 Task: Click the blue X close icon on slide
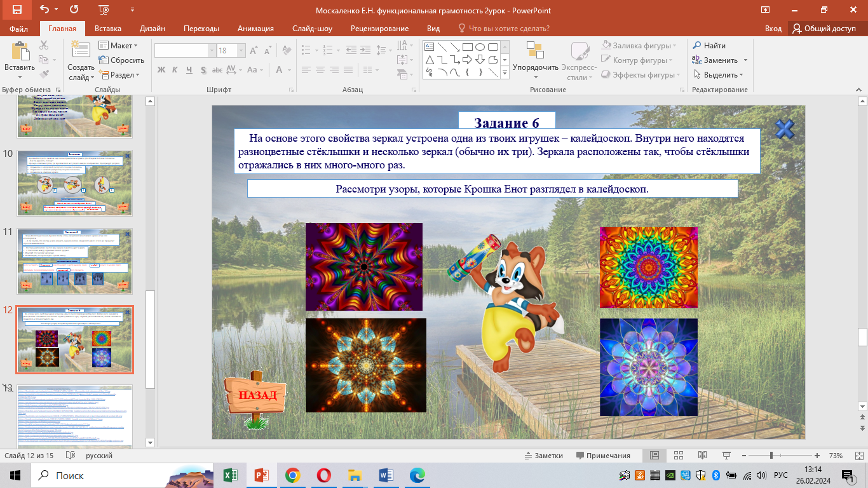point(785,130)
